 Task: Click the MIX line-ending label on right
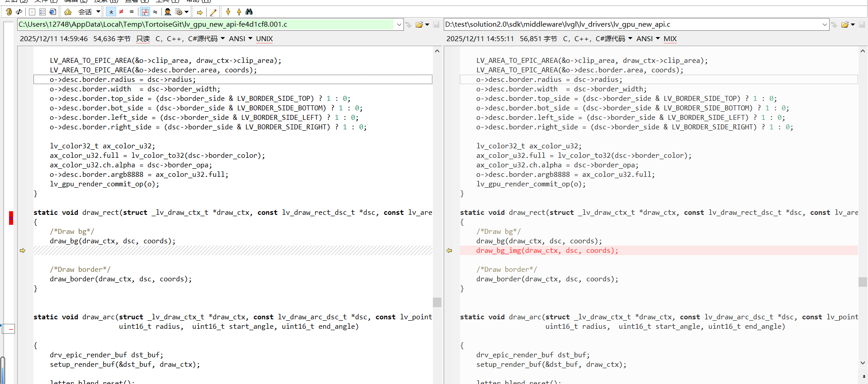point(670,39)
